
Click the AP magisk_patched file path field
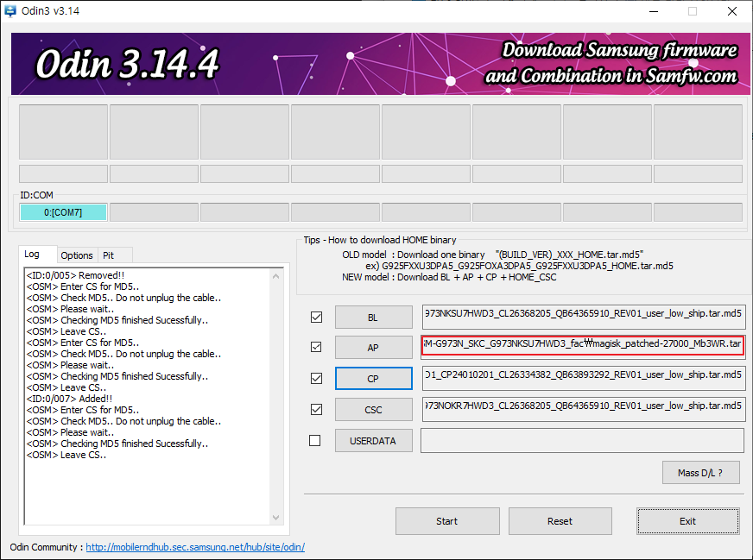pyautogui.click(x=583, y=345)
